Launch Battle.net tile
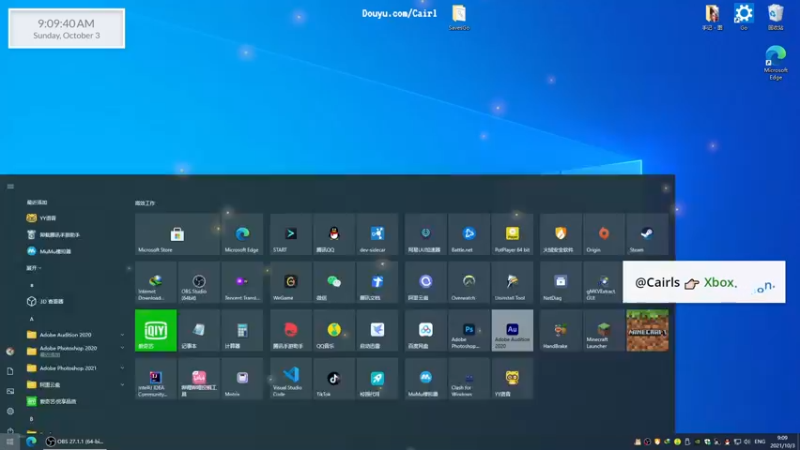The width and height of the screenshot is (800, 450). (x=469, y=234)
